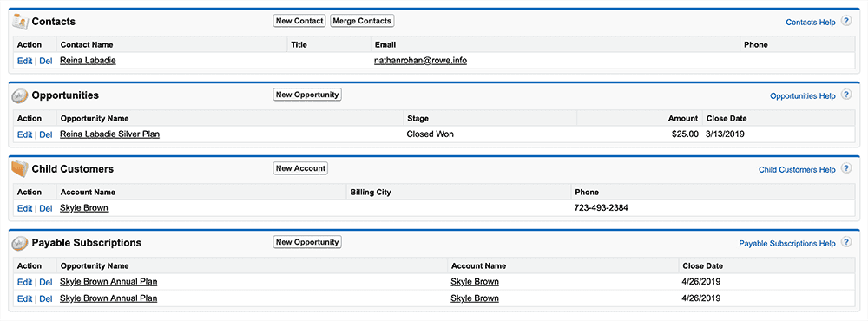Open Skyle Brown in Child Customers list
Image resolution: width=868 pixels, height=321 pixels.
83,207
